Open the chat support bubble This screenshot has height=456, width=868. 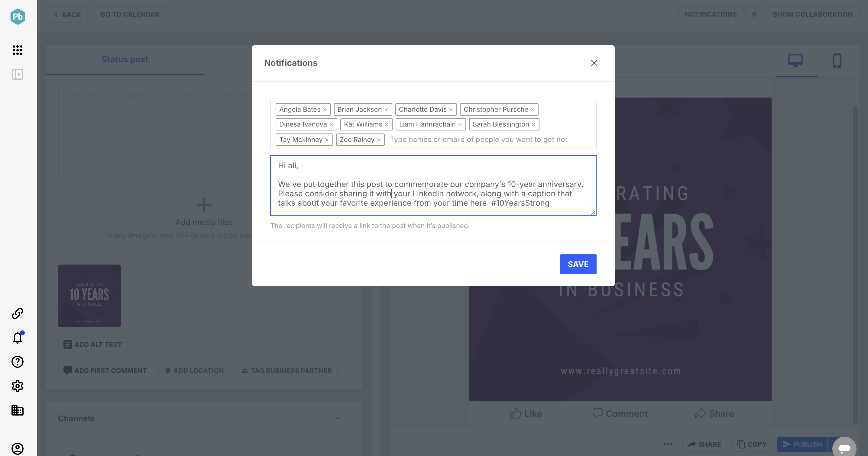pyautogui.click(x=844, y=448)
